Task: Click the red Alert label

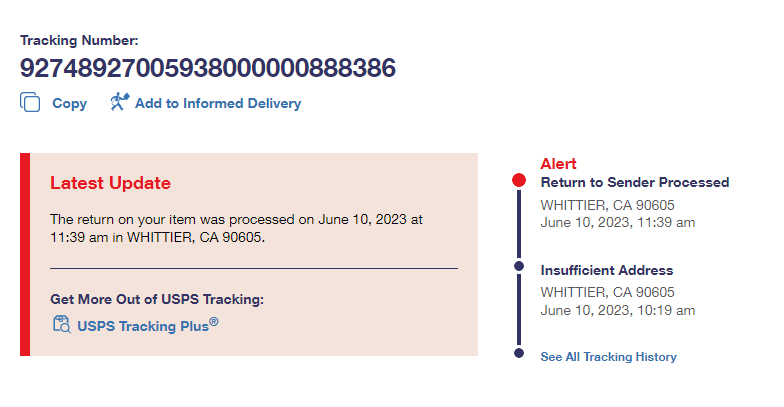Action: tap(558, 164)
